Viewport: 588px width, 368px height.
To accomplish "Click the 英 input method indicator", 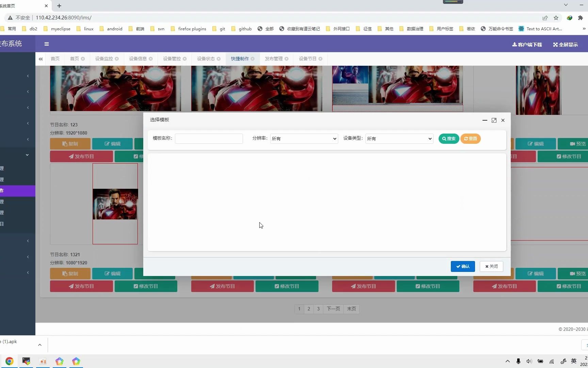I will coord(574,361).
